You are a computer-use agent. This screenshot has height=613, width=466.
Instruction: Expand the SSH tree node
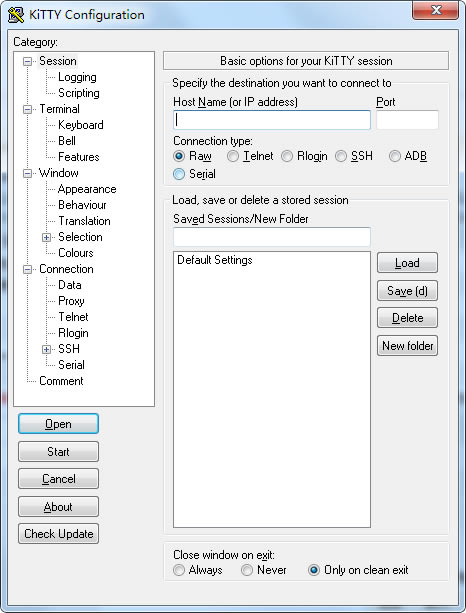(47, 349)
